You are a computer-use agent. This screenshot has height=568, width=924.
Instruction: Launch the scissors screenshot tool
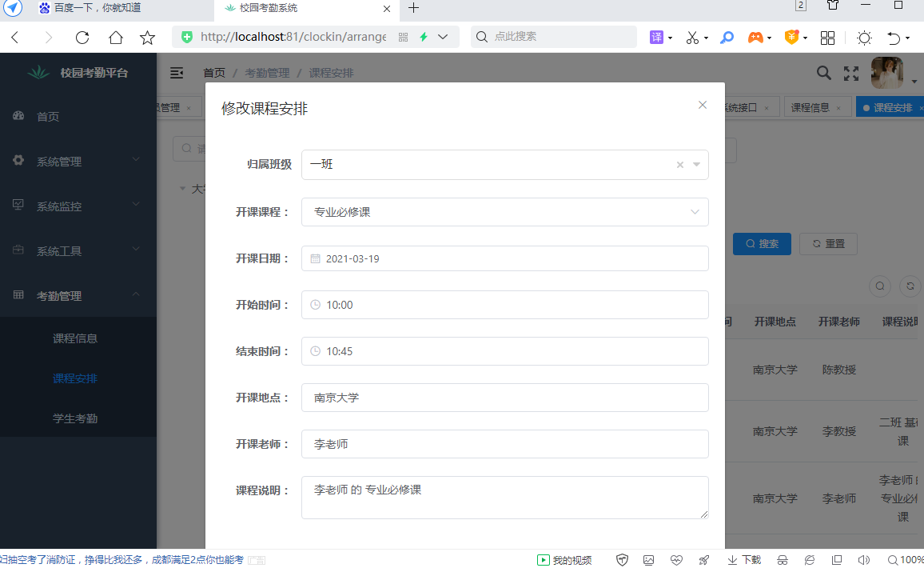point(692,38)
